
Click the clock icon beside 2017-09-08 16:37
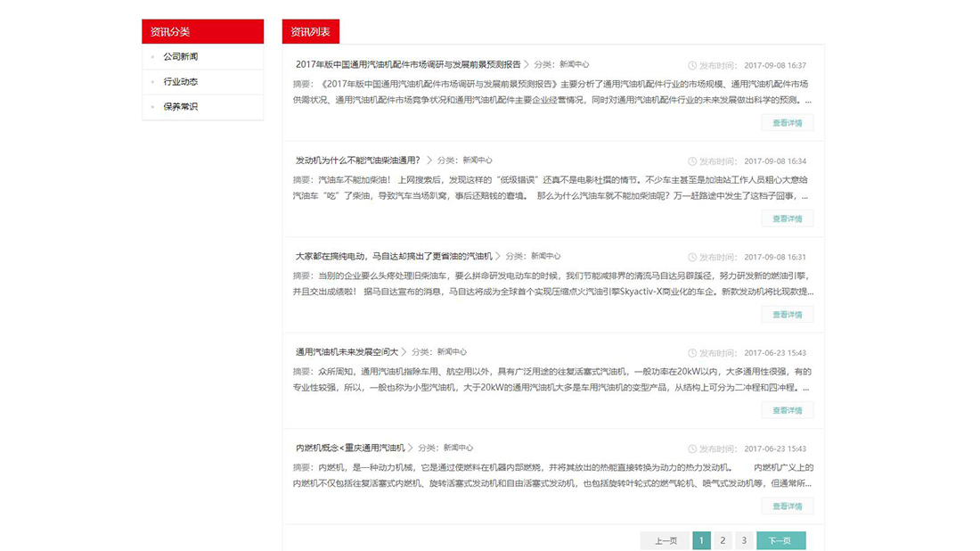[x=692, y=66]
